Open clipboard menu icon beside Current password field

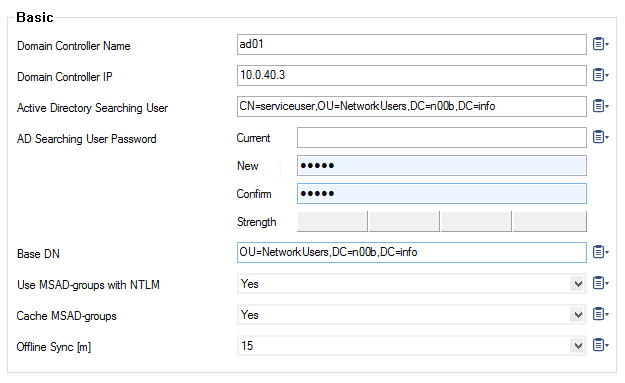tap(601, 137)
